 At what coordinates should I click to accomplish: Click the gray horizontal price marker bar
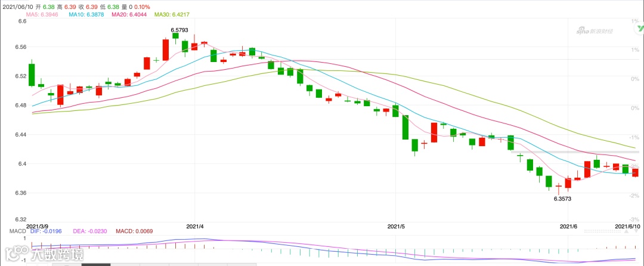(575, 152)
